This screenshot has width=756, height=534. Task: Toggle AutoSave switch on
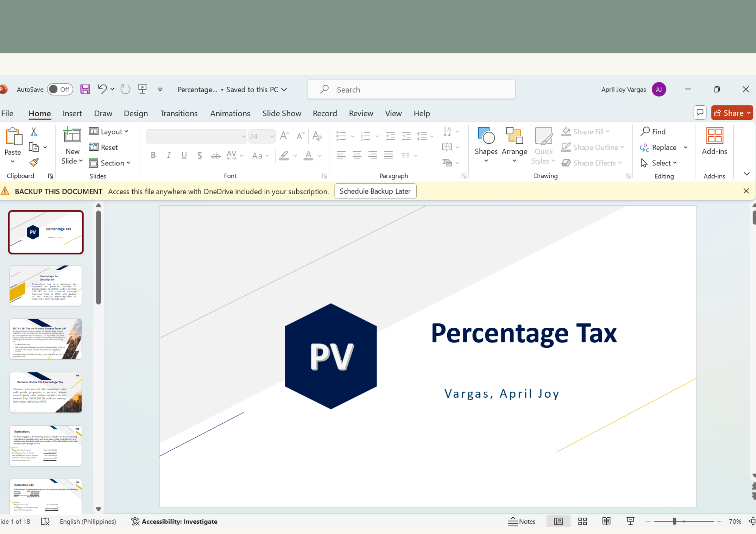(60, 90)
